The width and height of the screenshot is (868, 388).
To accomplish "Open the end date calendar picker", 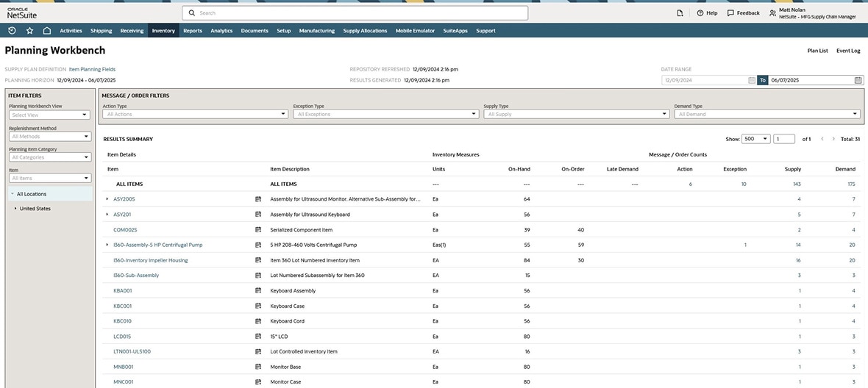I will (858, 80).
